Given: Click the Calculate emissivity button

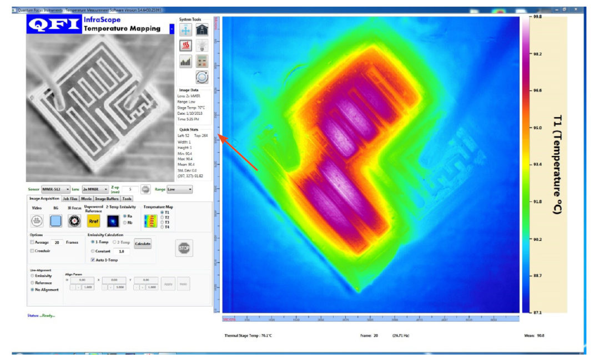Looking at the screenshot, I should click(x=142, y=244).
